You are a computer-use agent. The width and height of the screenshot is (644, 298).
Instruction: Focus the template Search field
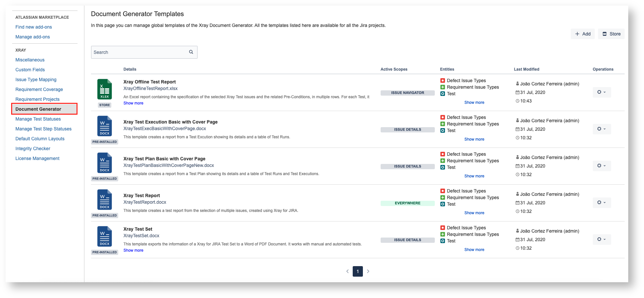click(x=144, y=52)
